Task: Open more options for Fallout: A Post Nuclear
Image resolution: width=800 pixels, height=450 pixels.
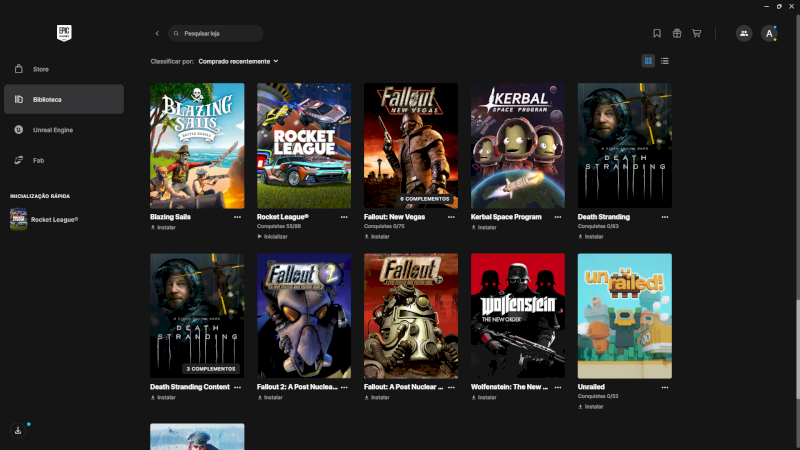Action: 451,387
